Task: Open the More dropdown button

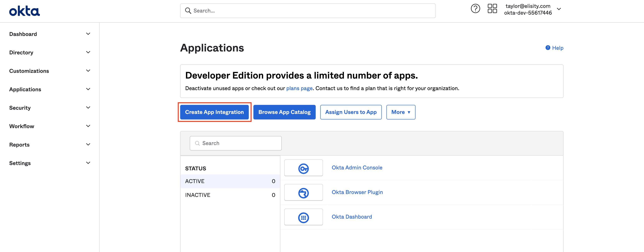Action: click(x=401, y=112)
